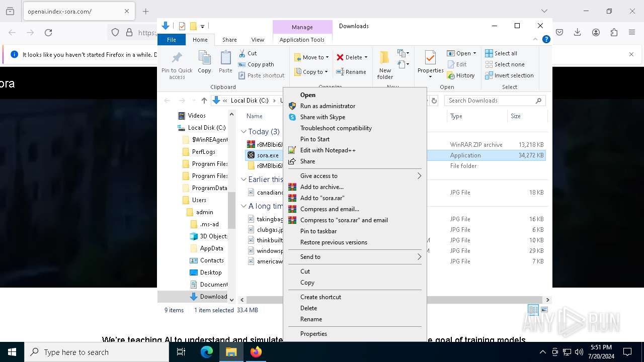The height and width of the screenshot is (362, 644).
Task: Switch to the Details view button
Action: (x=533, y=310)
